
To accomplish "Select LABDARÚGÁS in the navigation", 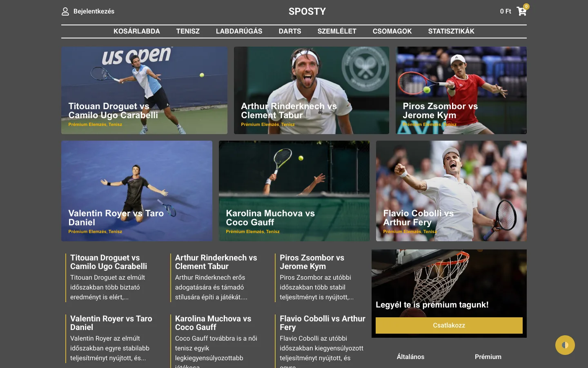I will [x=239, y=31].
